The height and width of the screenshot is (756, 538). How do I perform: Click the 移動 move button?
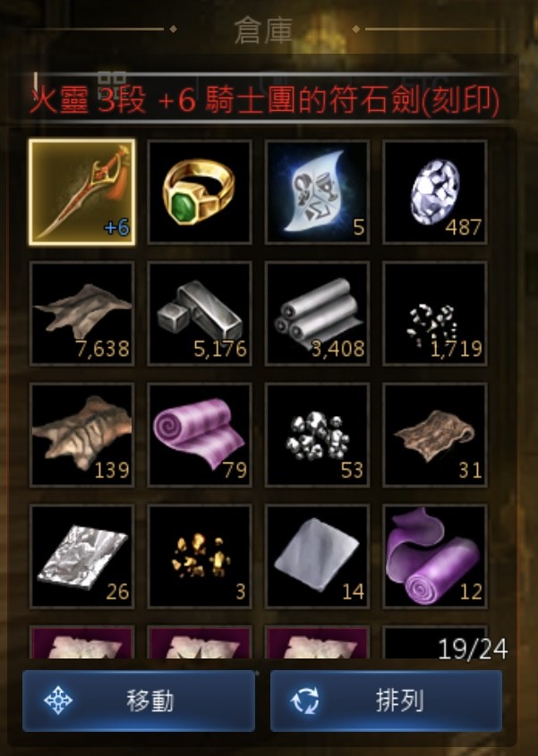(x=139, y=701)
